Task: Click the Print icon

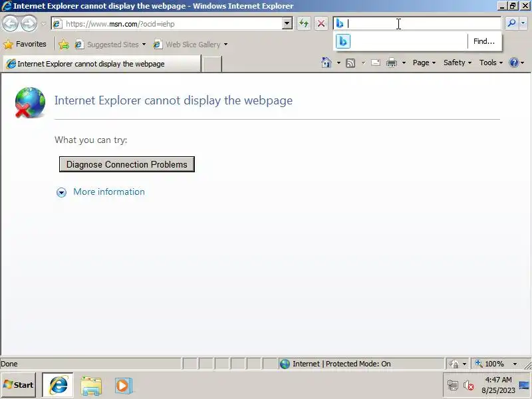Action: click(x=392, y=63)
